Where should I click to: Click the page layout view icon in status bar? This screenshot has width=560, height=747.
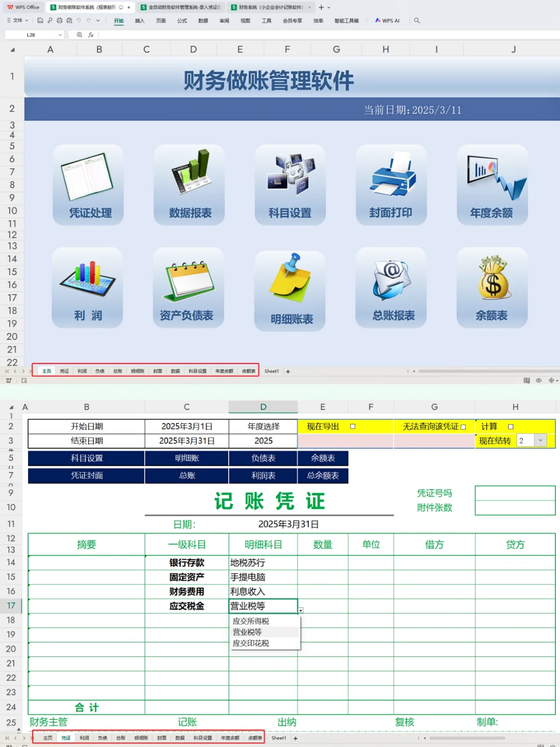(527, 381)
